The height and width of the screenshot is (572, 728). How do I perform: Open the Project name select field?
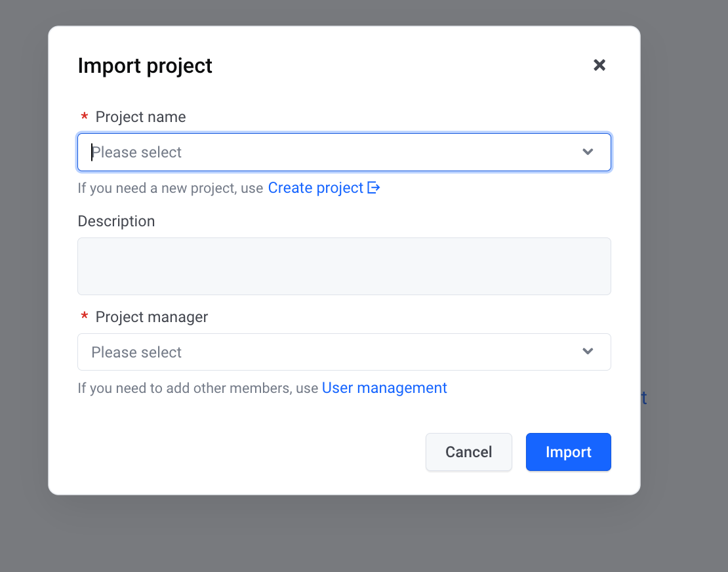tap(344, 152)
